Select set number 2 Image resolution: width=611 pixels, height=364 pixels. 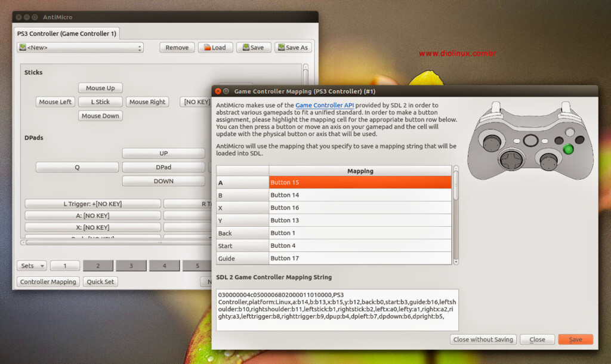[x=97, y=266]
